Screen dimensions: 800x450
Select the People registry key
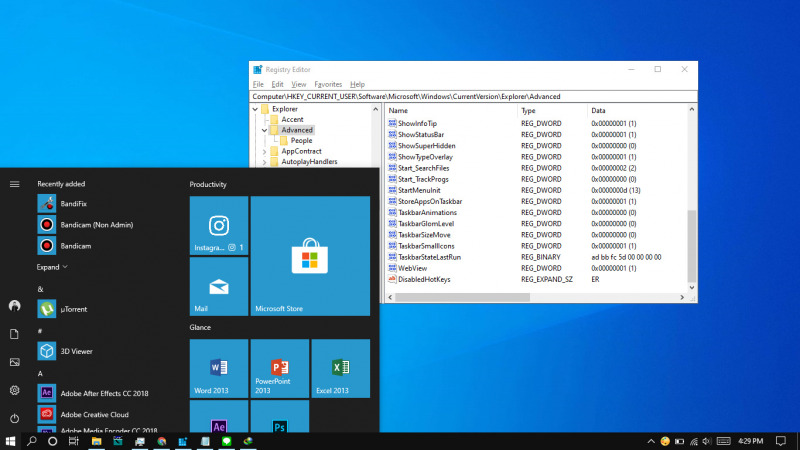(301, 140)
